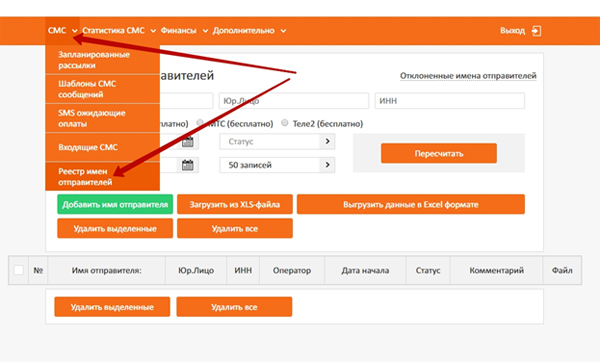Focus the ИНН input field
This screenshot has width=600, height=362.
click(450, 101)
